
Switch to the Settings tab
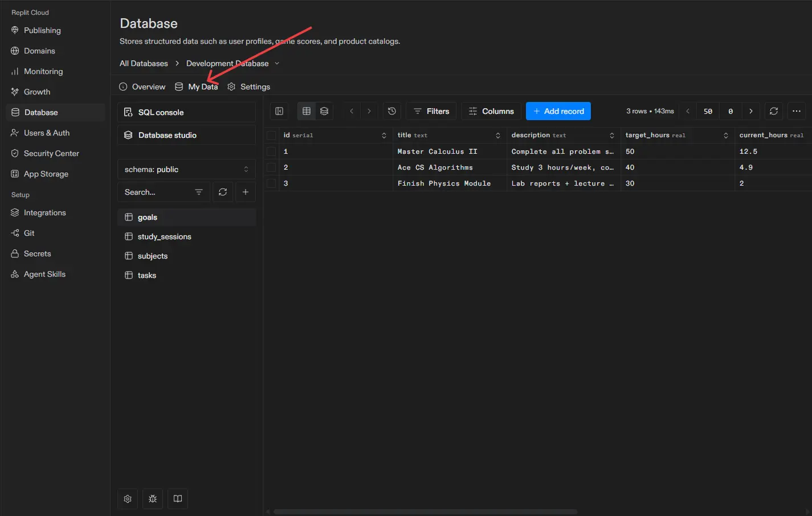[249, 87]
